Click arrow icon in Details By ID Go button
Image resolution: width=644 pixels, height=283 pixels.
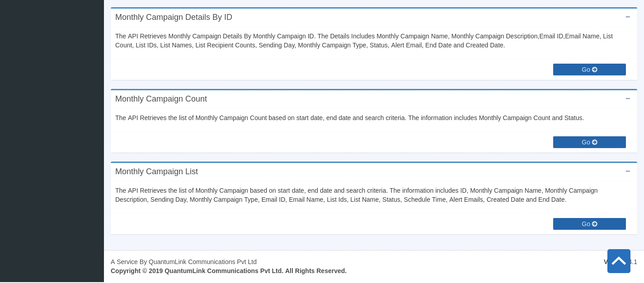click(x=595, y=70)
